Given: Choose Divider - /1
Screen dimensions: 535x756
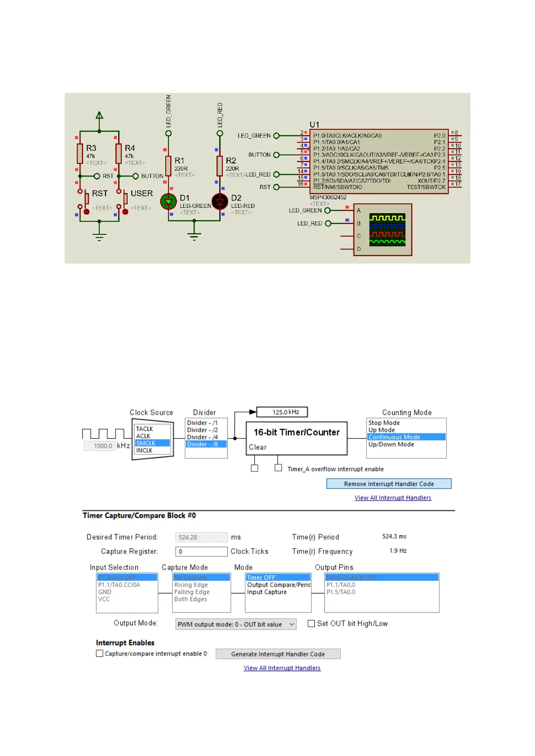Looking at the screenshot, I should point(206,423).
